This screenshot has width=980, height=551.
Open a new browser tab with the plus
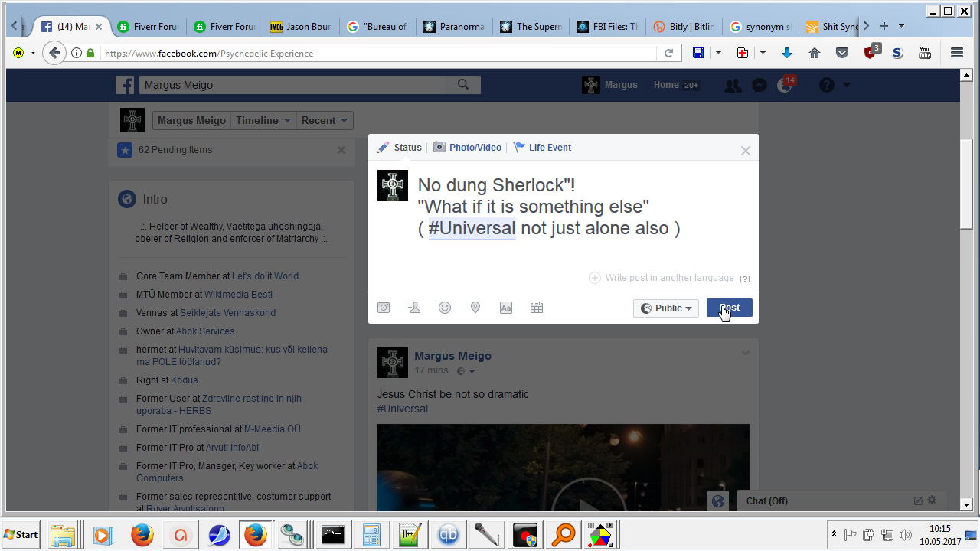point(884,26)
